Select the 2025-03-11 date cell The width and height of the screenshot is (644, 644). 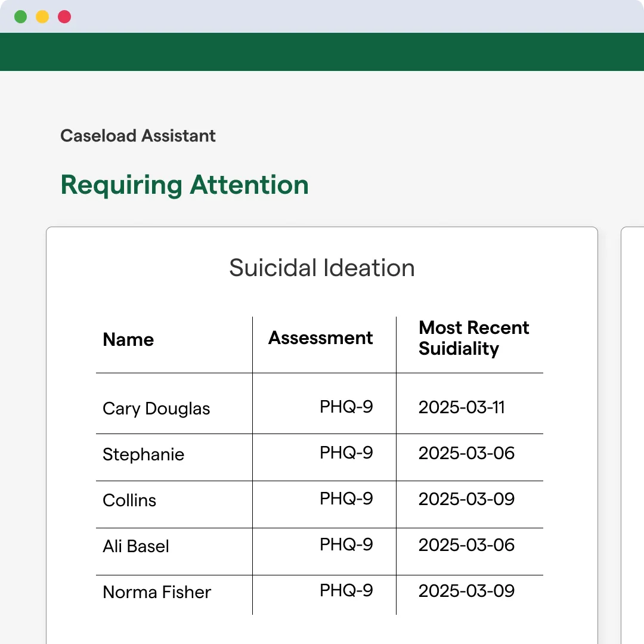[462, 407]
